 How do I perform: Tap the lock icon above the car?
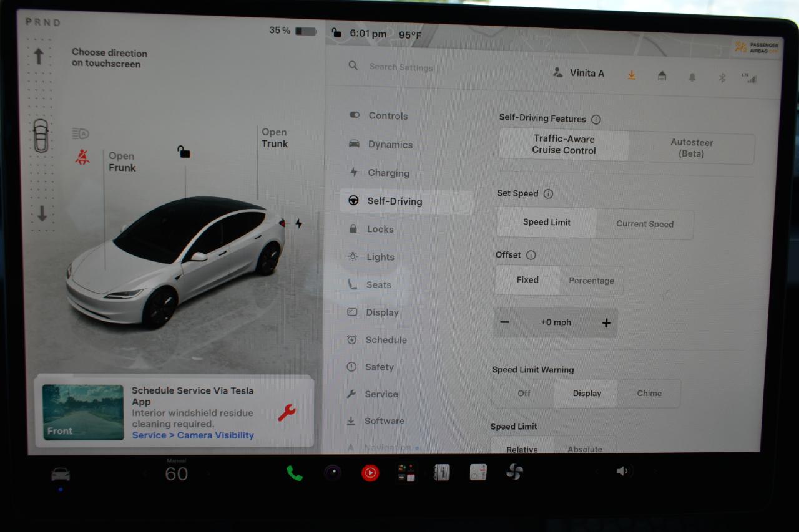(x=184, y=152)
